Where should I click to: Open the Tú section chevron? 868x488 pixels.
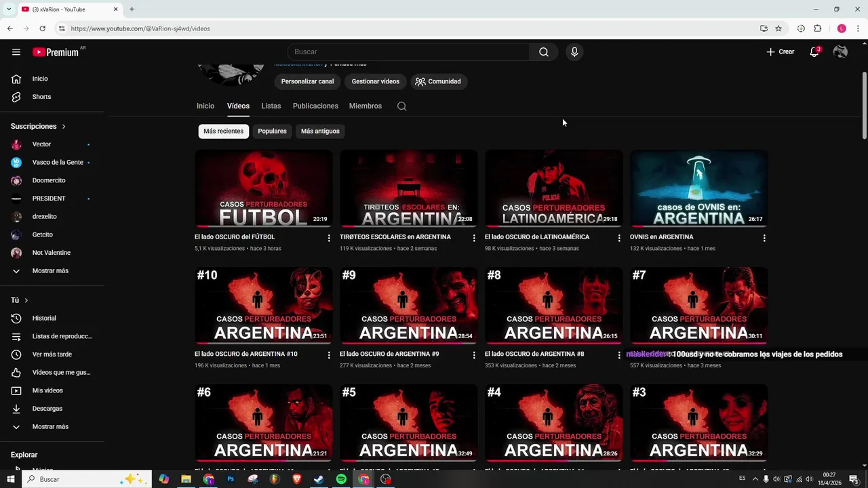pos(26,300)
